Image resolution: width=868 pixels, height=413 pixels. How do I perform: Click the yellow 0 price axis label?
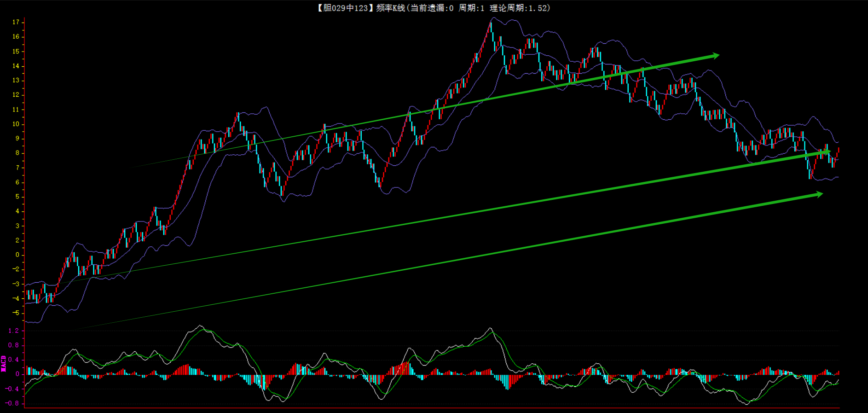(17, 255)
